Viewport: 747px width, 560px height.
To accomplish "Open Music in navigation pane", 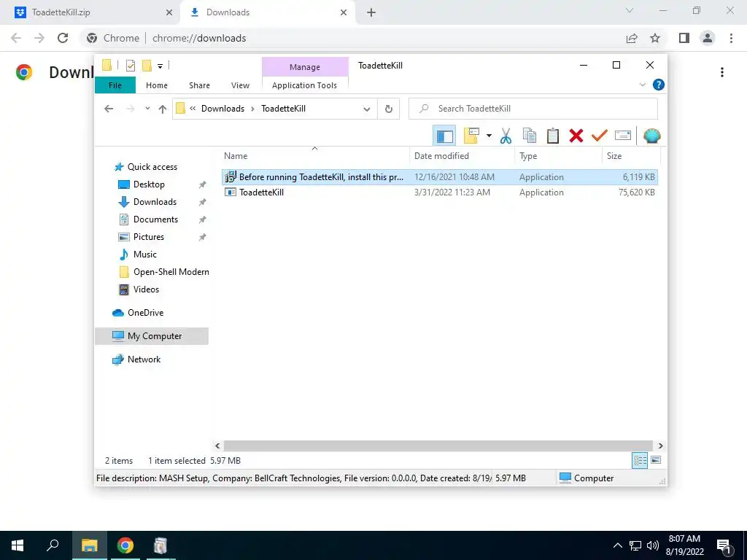I will 137,254.
